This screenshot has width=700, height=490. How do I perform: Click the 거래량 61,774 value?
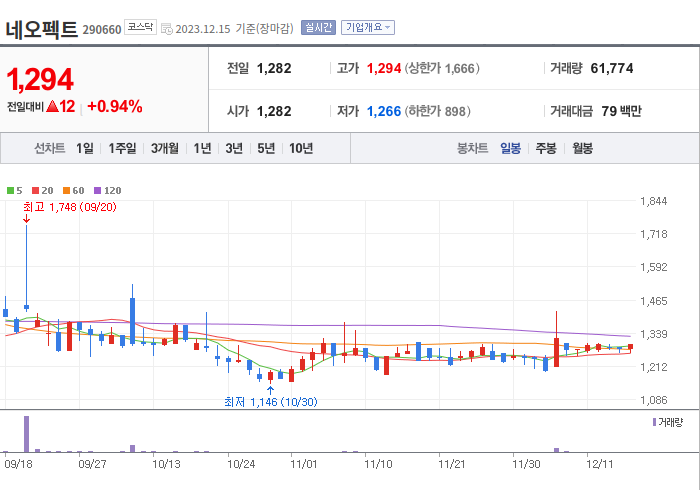(x=612, y=68)
